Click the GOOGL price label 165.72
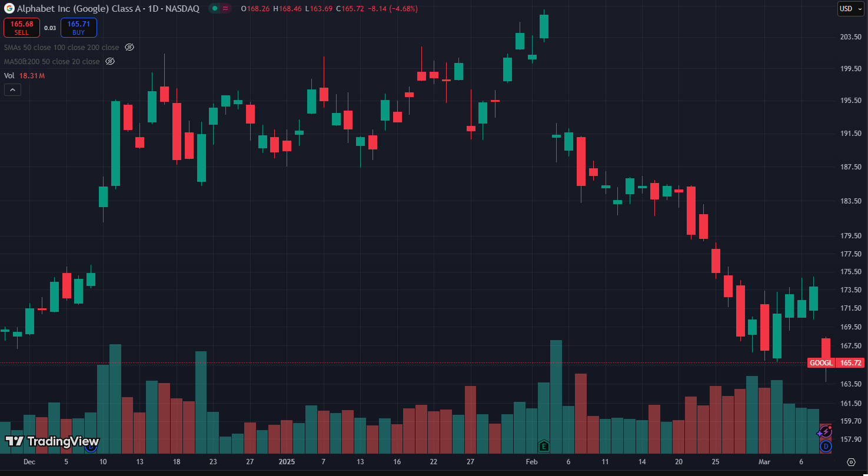This screenshot has height=476, width=868. point(836,363)
